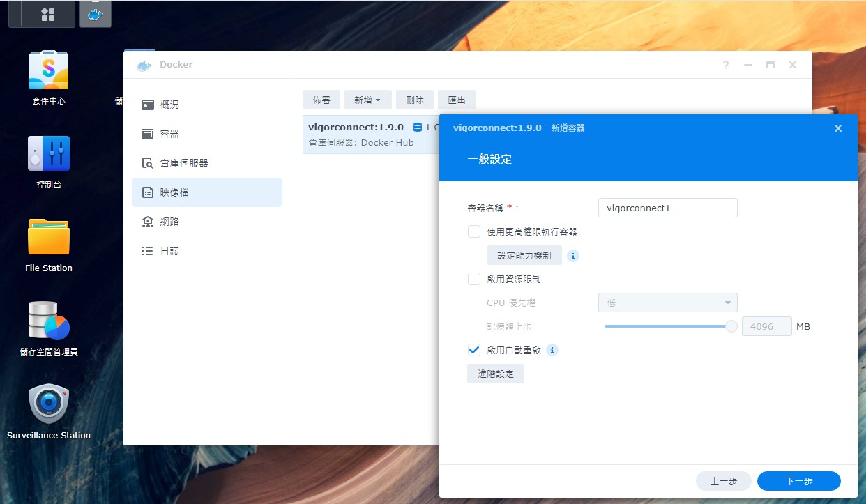Image resolution: width=866 pixels, height=504 pixels.
Task: Expand the 新增 dropdown button
Action: (x=367, y=100)
